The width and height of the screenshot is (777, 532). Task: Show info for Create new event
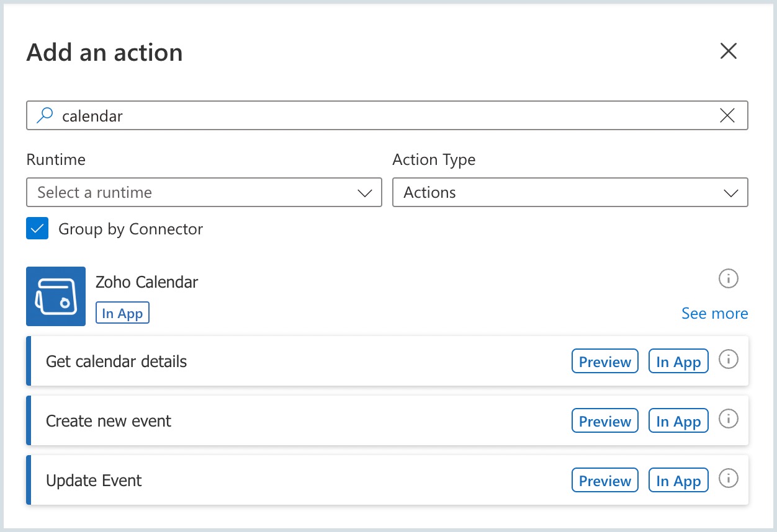coord(728,419)
